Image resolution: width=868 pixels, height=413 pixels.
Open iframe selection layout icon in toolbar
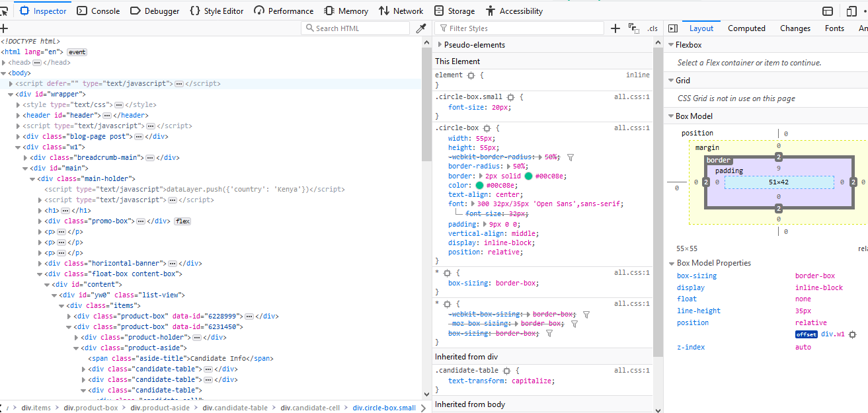pos(828,11)
